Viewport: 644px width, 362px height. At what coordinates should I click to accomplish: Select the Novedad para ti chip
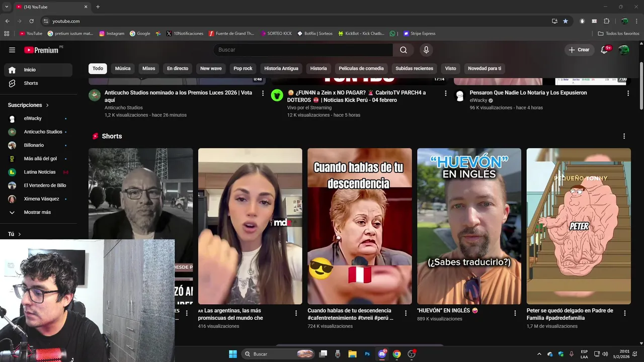(485, 68)
